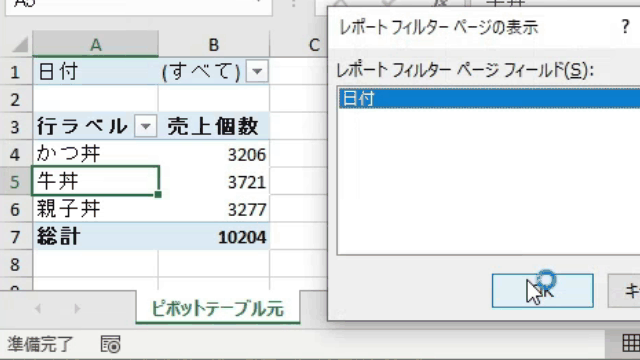Click the macro recording status bar icon
This screenshot has height=360, width=640.
pyautogui.click(x=111, y=344)
